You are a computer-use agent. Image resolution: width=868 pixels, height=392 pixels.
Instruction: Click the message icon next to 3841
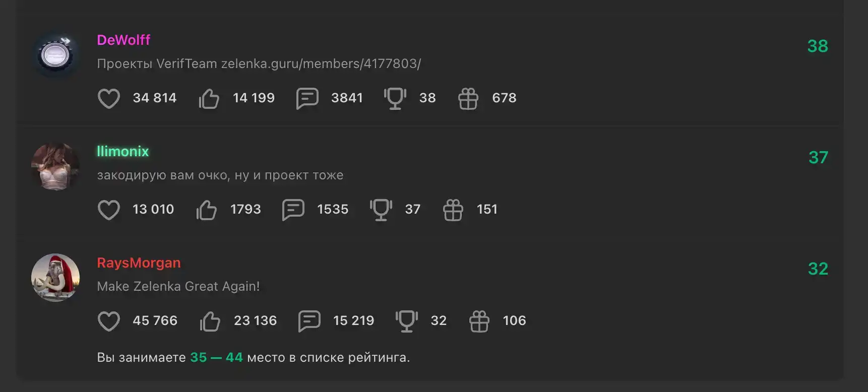coord(307,98)
